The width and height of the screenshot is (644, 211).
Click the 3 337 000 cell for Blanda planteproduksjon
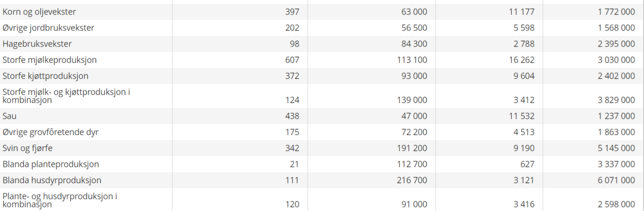point(616,164)
